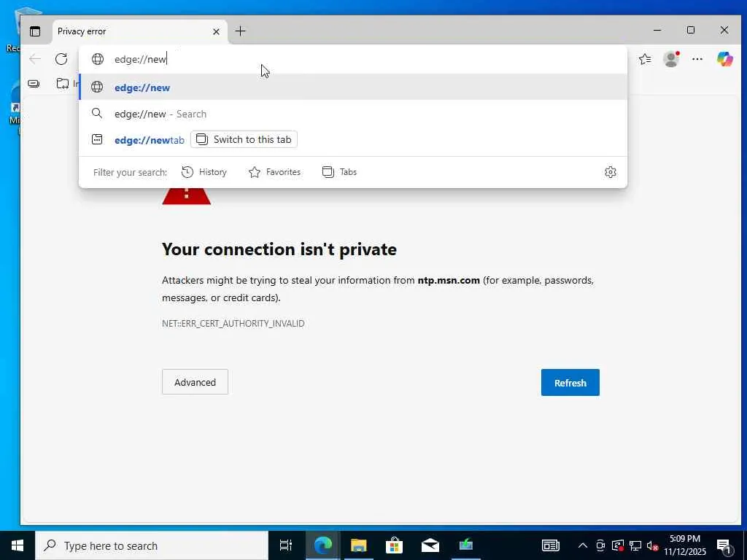Open the Windows Start menu

(18, 545)
